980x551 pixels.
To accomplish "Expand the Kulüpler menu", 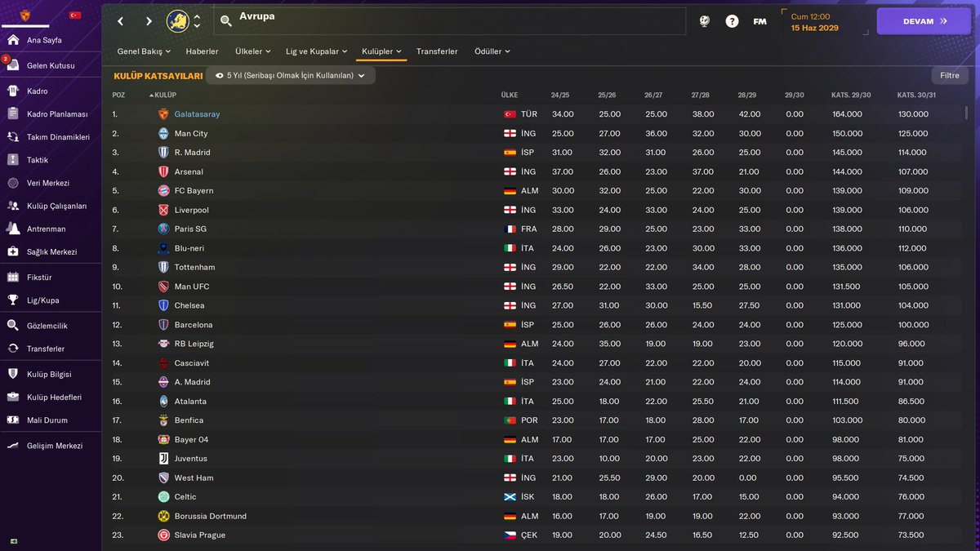I will tap(382, 51).
